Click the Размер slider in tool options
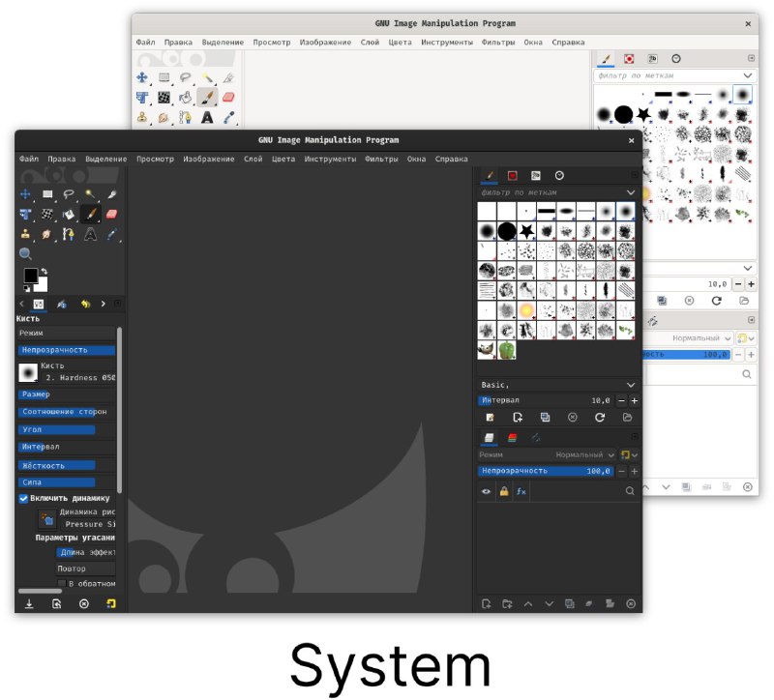This screenshot has width=774, height=700. click(67, 394)
